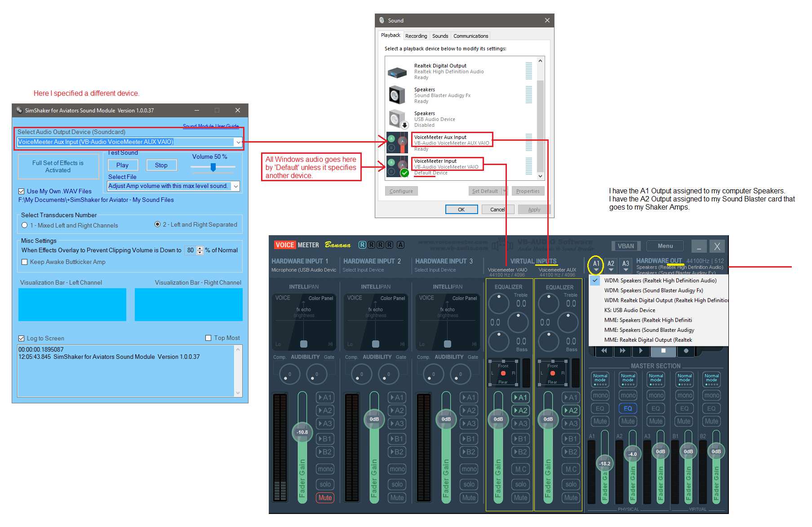Click the cassette play button in Voicemeeter

tap(641, 351)
